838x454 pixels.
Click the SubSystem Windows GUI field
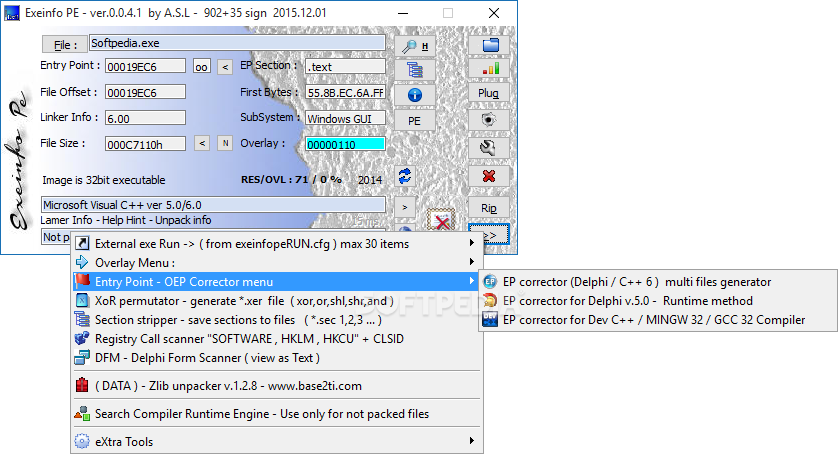[345, 118]
